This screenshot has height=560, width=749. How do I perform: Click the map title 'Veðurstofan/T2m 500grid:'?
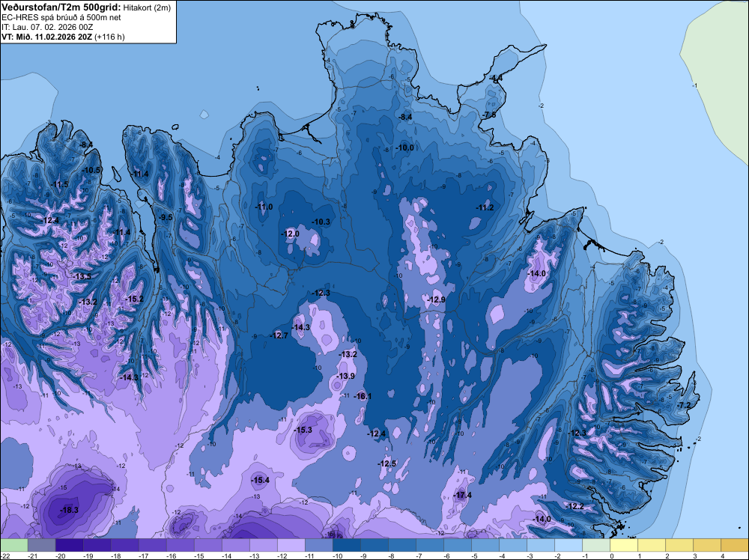pos(61,7)
